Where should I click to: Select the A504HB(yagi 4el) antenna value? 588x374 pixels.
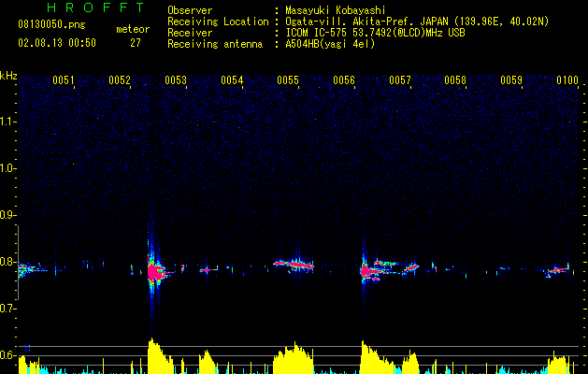click(x=330, y=44)
